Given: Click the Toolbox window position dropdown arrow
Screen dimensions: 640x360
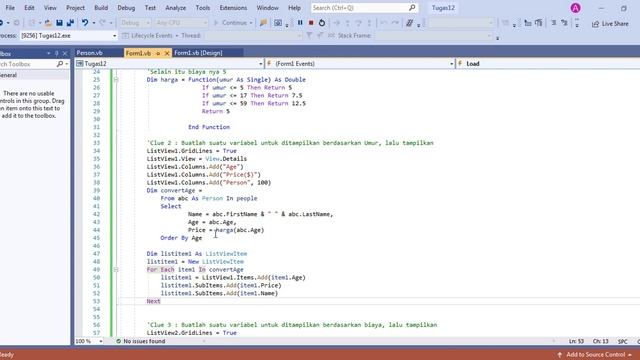Looking at the screenshot, I should [49, 53].
